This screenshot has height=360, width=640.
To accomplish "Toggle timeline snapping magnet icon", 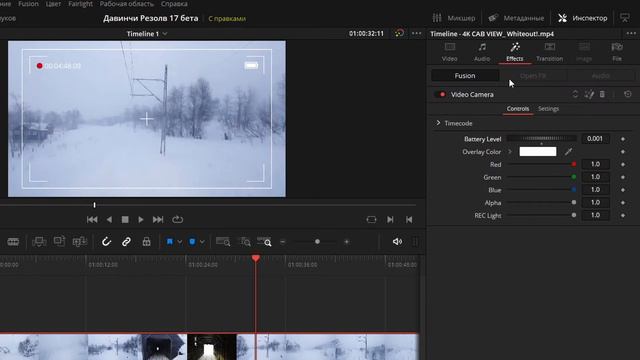I will 106,242.
